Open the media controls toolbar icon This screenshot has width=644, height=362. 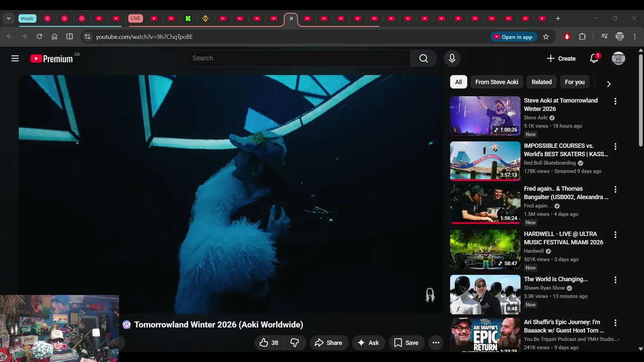[604, 37]
